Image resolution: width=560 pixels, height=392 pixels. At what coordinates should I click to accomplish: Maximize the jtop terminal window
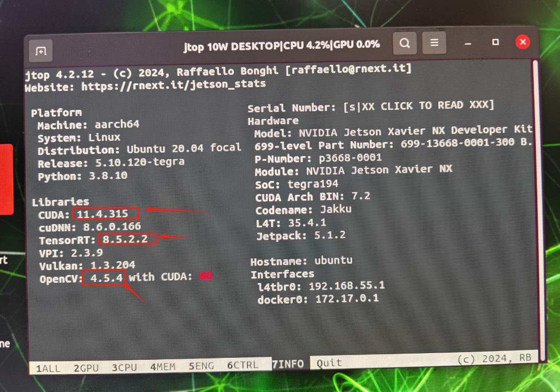coord(496,42)
